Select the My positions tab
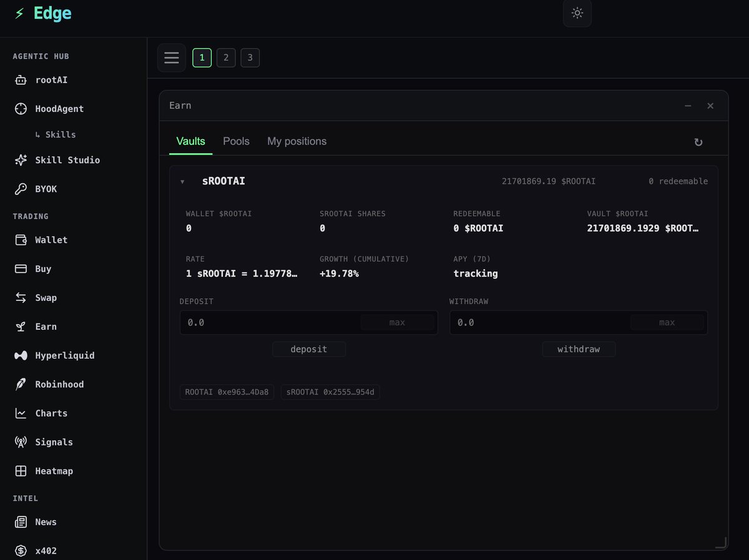 pyautogui.click(x=297, y=141)
